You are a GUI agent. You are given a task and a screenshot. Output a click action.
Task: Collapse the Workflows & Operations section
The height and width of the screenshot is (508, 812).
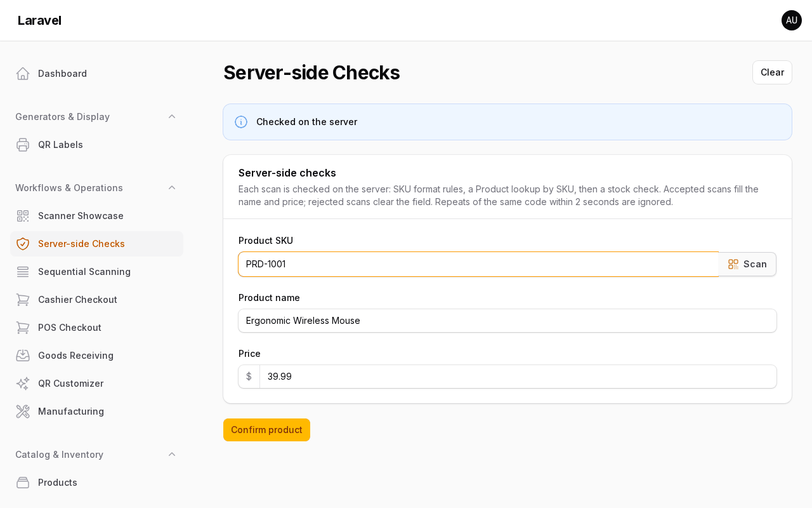[x=172, y=188]
